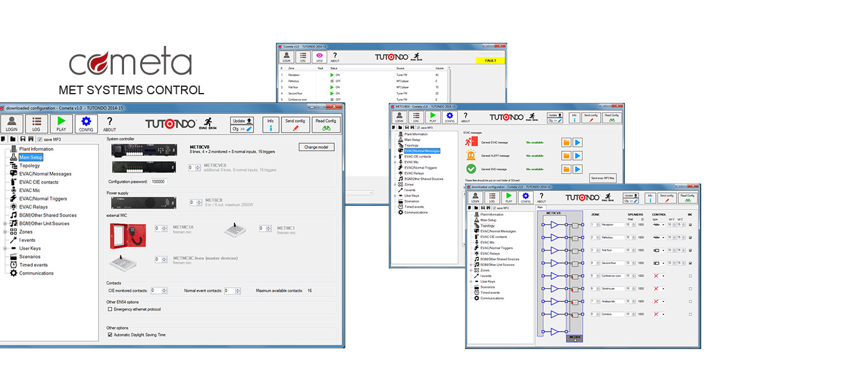
Task: Select Main Setup tree node in front-left window
Action: click(x=30, y=157)
